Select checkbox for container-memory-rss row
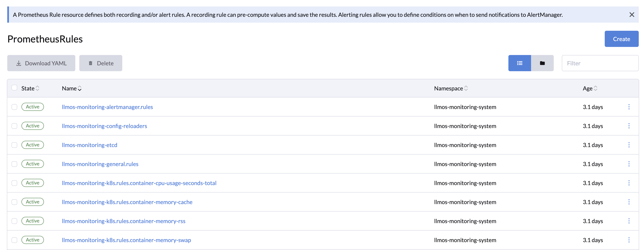 pyautogui.click(x=15, y=221)
